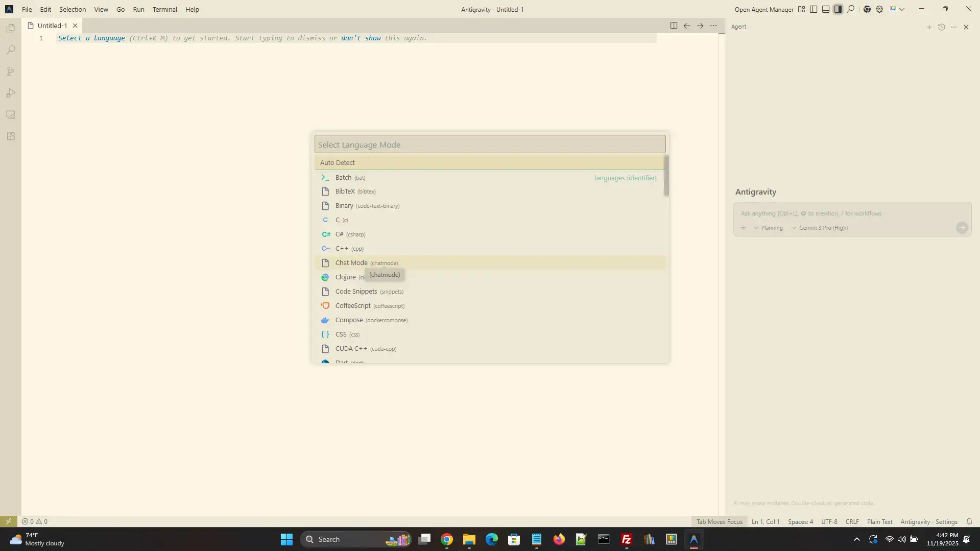Open the Explorer view in activity bar
The height and width of the screenshot is (551, 980).
point(11,29)
